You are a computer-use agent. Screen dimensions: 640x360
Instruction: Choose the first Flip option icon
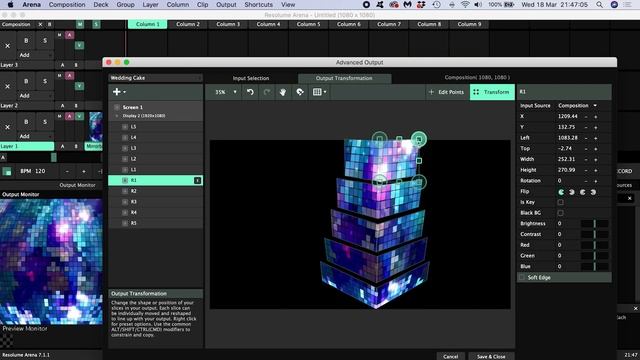(561, 192)
